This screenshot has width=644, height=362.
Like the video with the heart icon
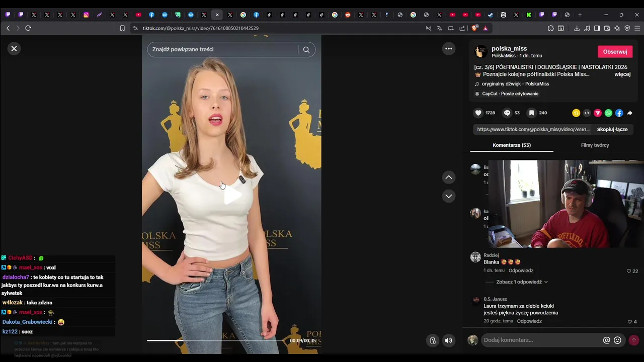click(x=478, y=113)
